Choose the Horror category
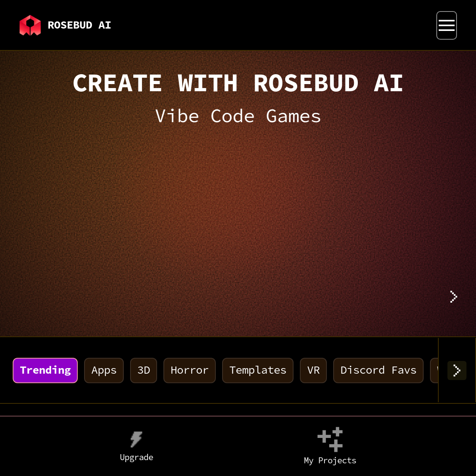476x476 pixels. 190,370
